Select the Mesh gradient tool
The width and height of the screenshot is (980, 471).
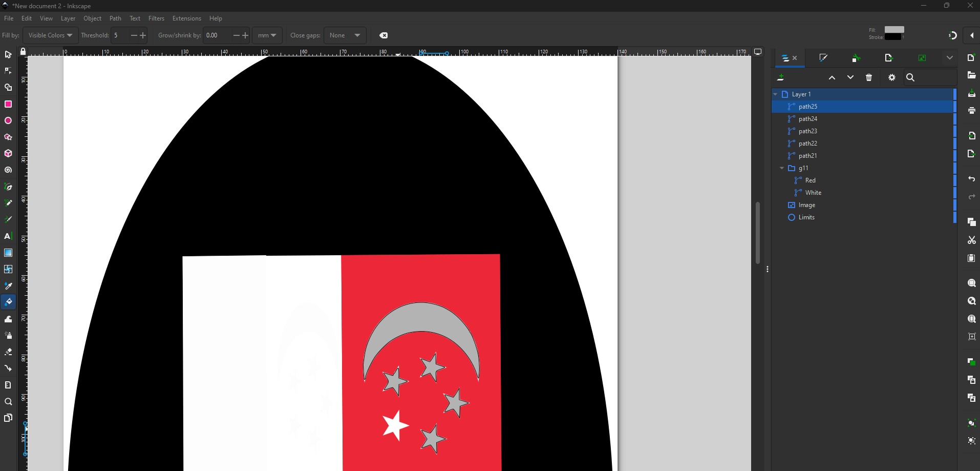(8, 269)
